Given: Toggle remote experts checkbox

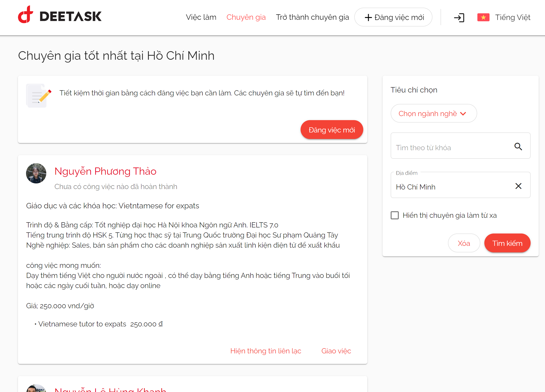Looking at the screenshot, I should (394, 215).
